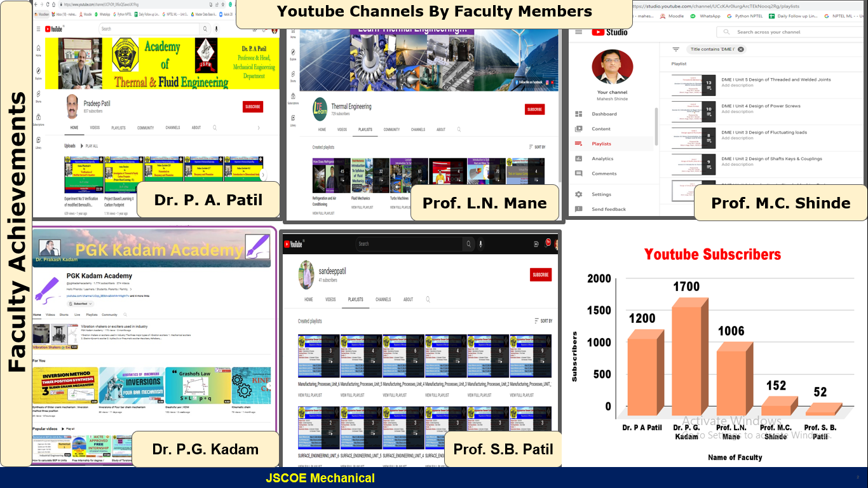Open filter icon in YouTube Studio playlists
This screenshot has width=868, height=488.
point(675,49)
